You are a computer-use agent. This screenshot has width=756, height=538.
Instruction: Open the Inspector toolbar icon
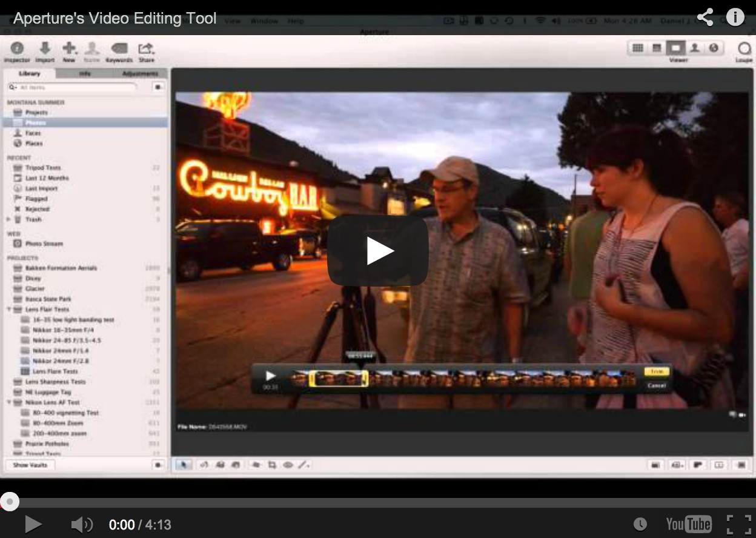tap(17, 51)
